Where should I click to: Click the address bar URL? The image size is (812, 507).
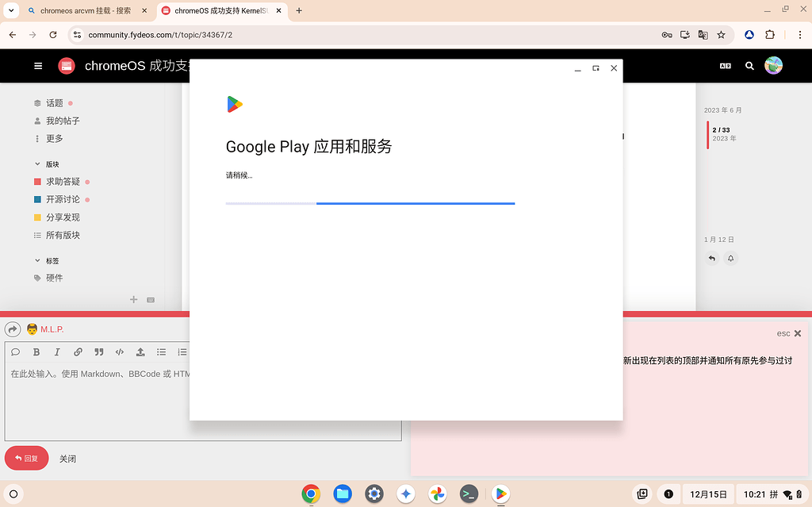160,35
